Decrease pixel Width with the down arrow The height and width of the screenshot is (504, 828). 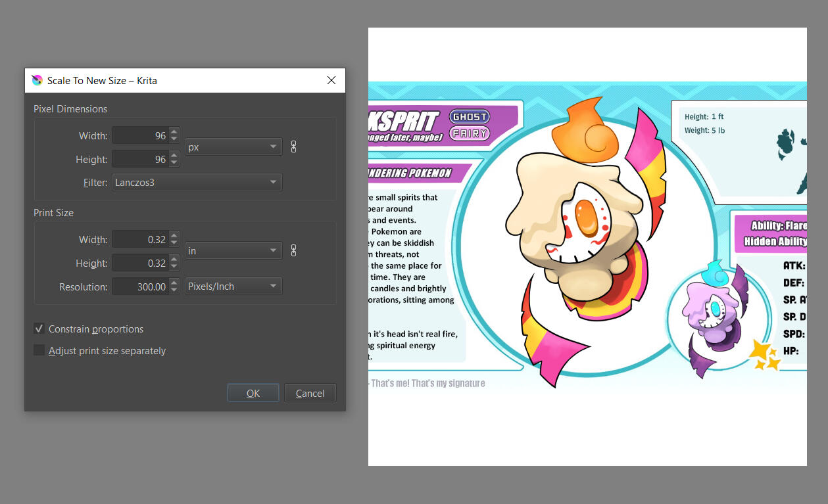click(x=174, y=139)
